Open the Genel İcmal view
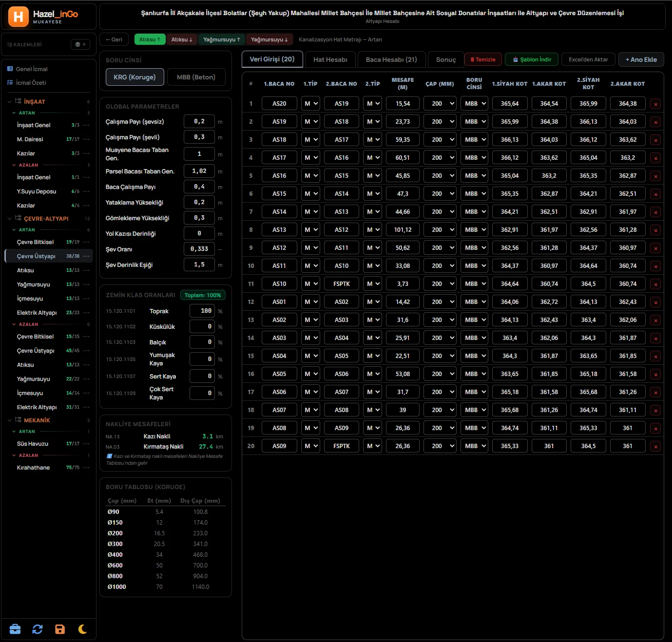This screenshot has width=672, height=642. pyautogui.click(x=32, y=69)
